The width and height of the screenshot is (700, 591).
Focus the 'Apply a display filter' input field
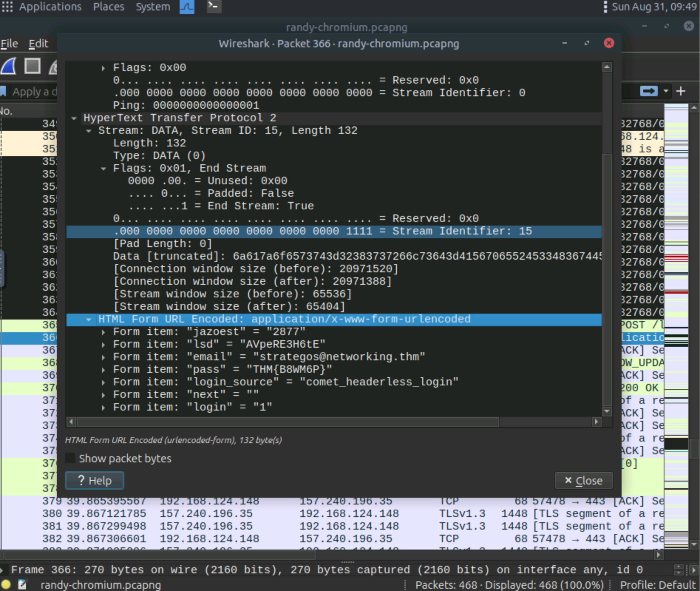(x=34, y=91)
